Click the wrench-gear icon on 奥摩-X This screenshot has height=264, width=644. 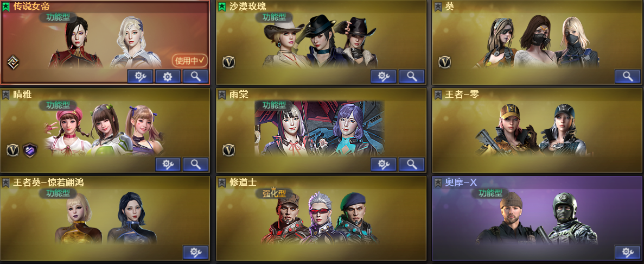(628, 253)
